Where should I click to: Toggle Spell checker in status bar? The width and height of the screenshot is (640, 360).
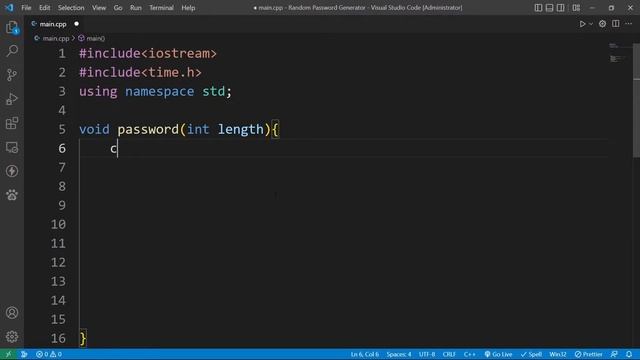point(531,354)
